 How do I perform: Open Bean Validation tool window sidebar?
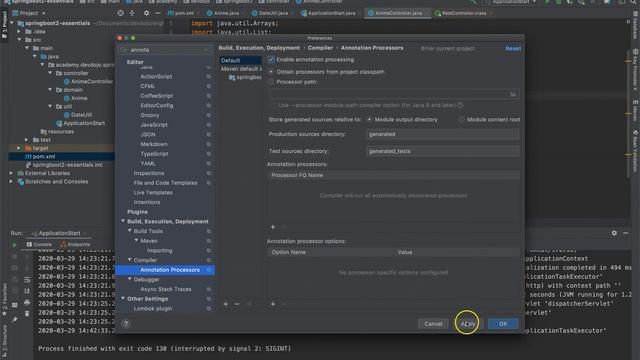[636, 151]
